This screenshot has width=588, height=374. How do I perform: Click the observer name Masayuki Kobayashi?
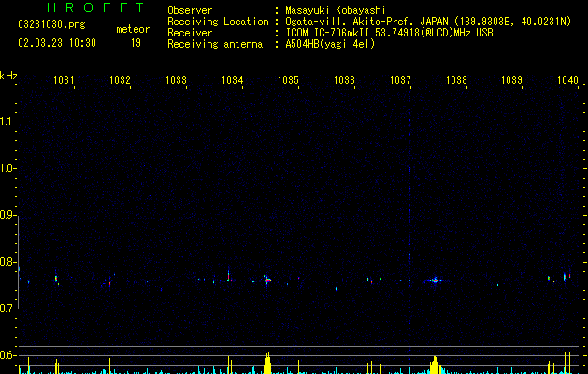(x=336, y=10)
